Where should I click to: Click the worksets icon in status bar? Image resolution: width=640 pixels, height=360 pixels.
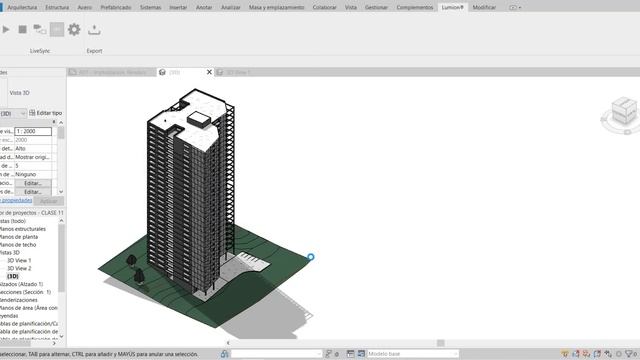click(224, 354)
